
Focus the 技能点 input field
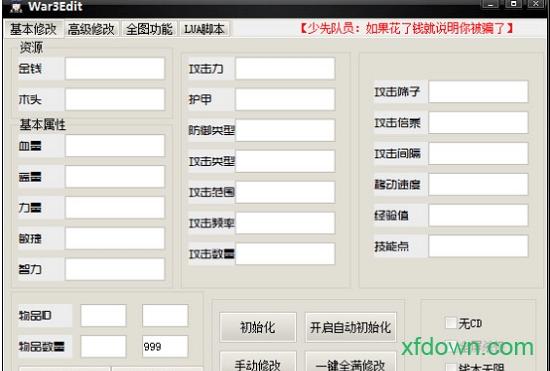(478, 246)
